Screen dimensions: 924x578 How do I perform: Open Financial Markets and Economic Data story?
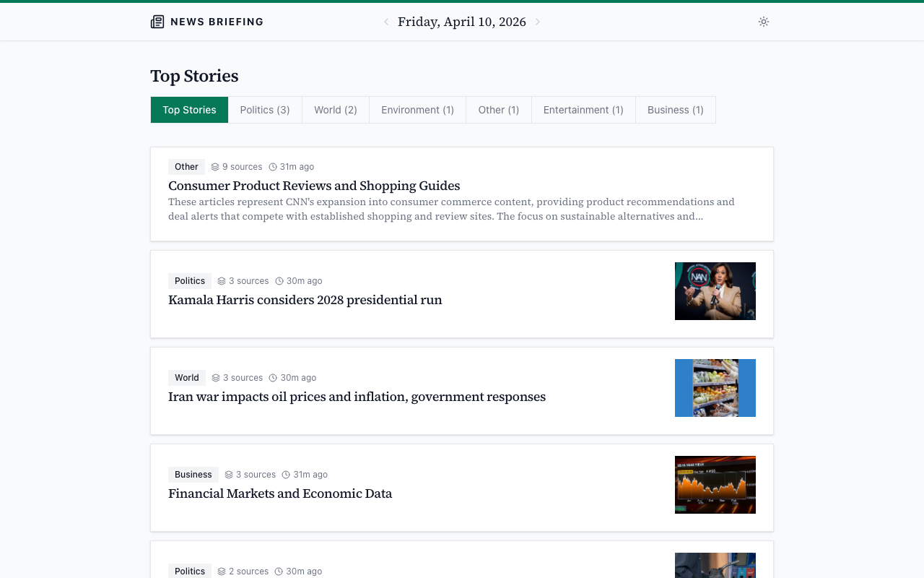[280, 493]
